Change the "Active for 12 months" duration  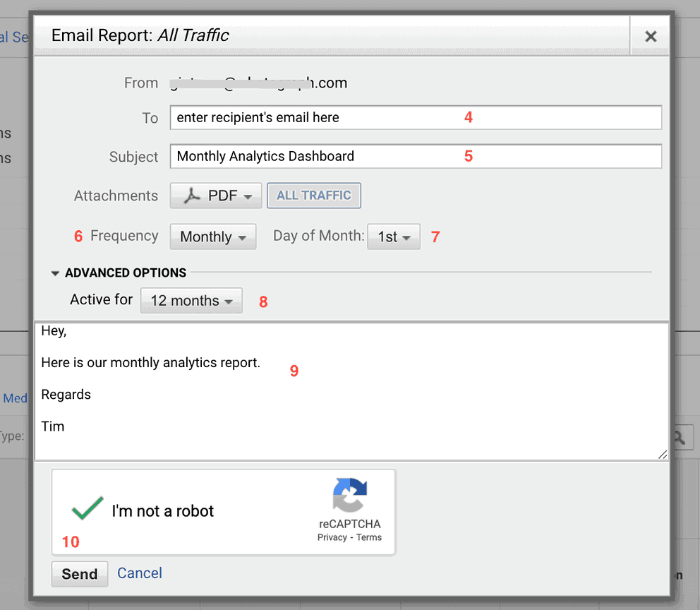[191, 300]
